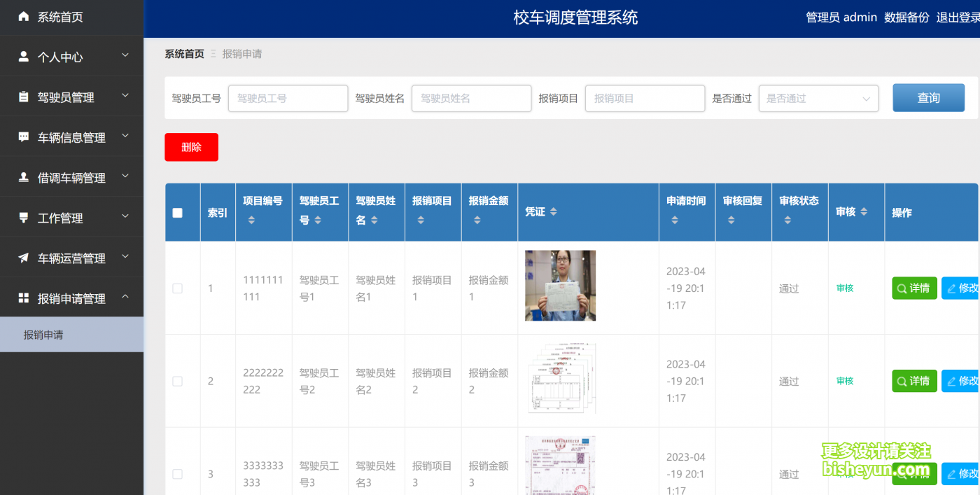Click the red 删除 delete button
Viewport: 980px width, 495px height.
(191, 147)
